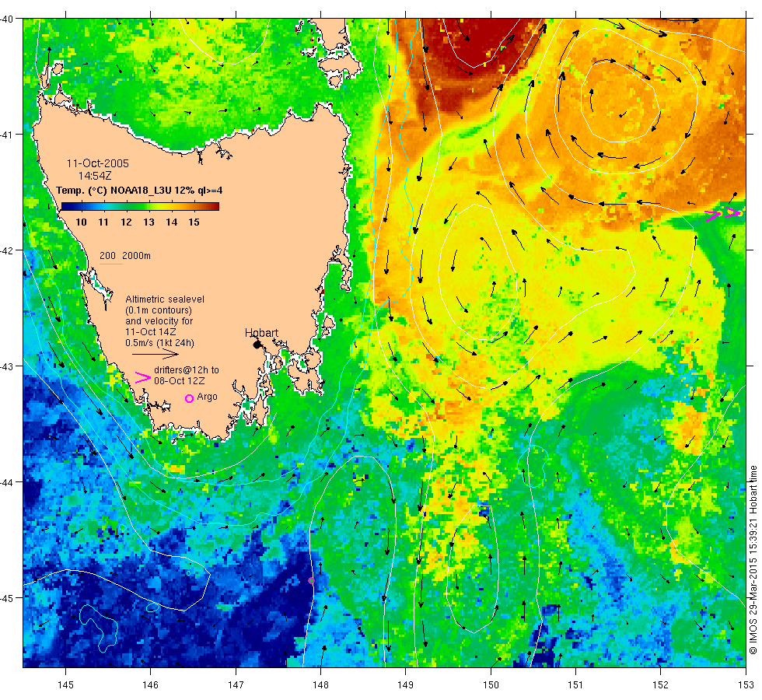Click the 'Argo' legend label
The image size is (762, 700).
tap(207, 397)
